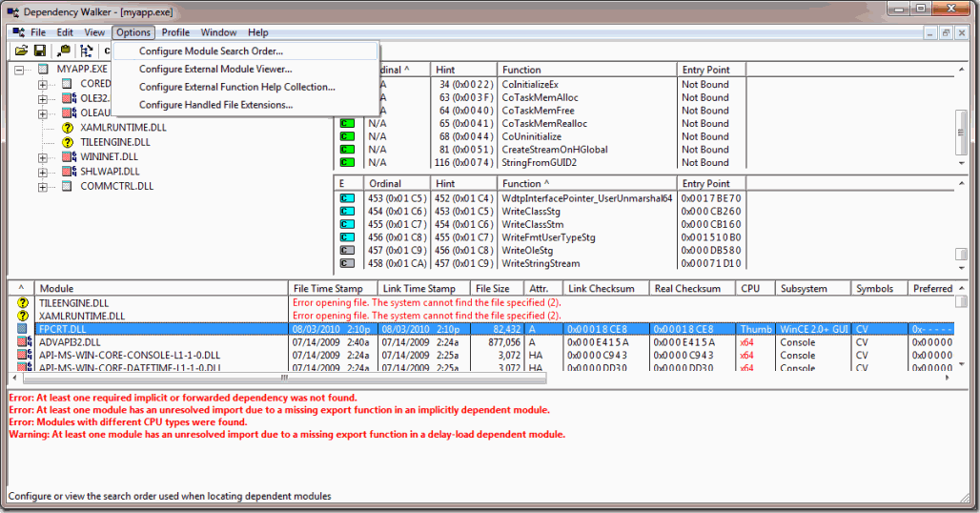Sort module list by Subsystem header
The height and width of the screenshot is (513, 980).
pos(813,289)
